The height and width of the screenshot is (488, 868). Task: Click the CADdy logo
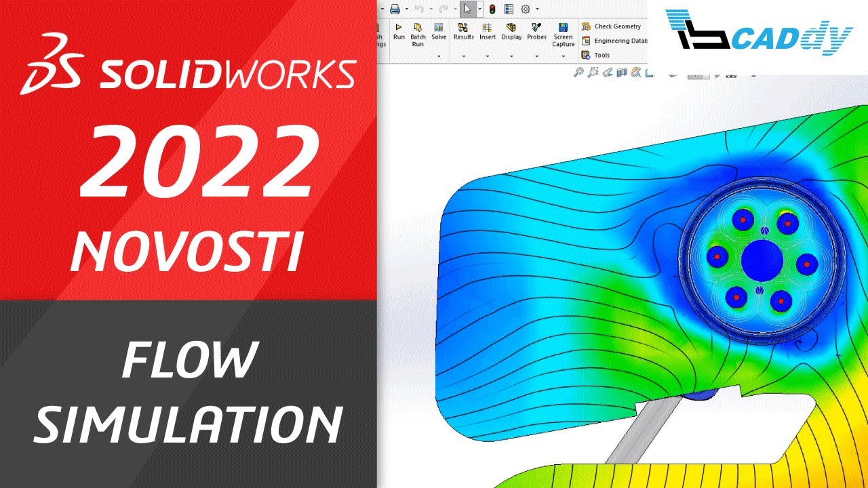click(x=759, y=32)
